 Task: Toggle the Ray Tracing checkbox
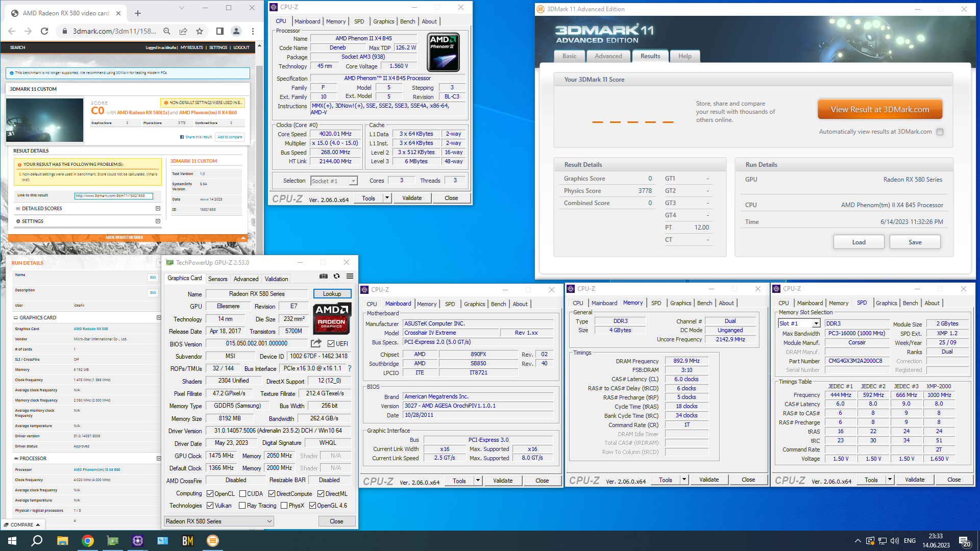242,506
